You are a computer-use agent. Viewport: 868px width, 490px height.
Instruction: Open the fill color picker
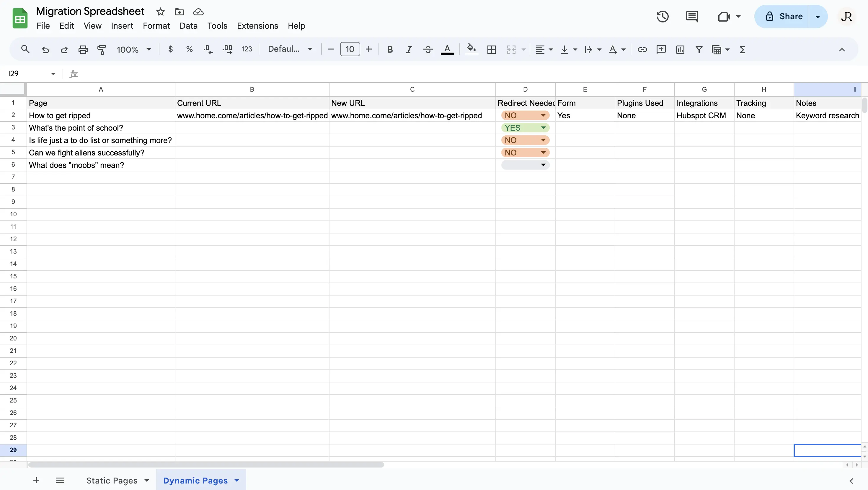click(471, 50)
